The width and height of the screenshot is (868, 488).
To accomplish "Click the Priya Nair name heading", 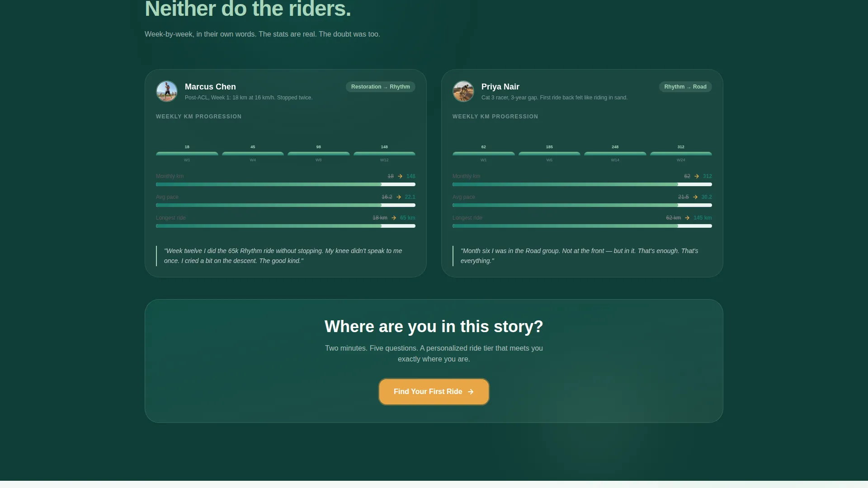I will tap(500, 87).
